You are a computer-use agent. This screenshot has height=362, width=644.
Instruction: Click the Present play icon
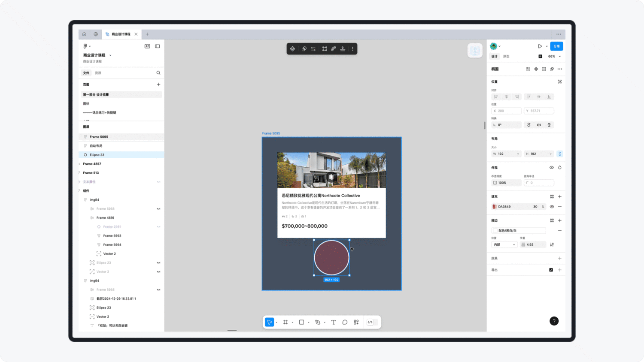(x=540, y=46)
